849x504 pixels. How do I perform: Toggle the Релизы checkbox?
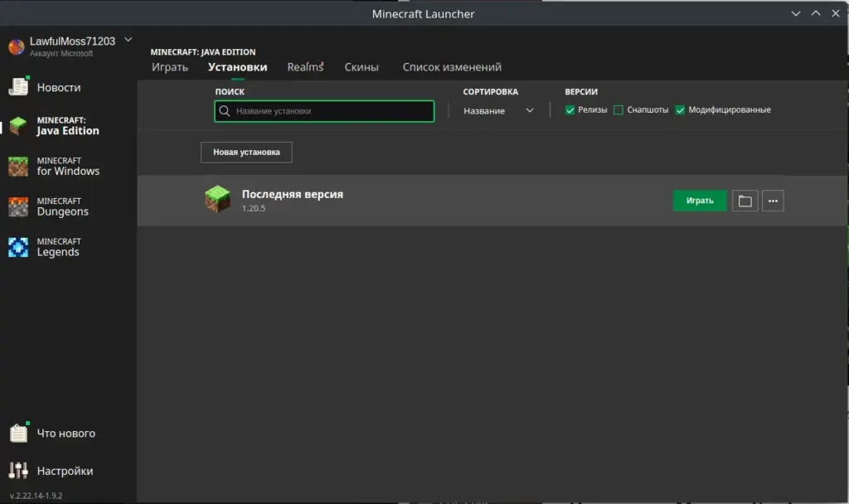coord(570,110)
